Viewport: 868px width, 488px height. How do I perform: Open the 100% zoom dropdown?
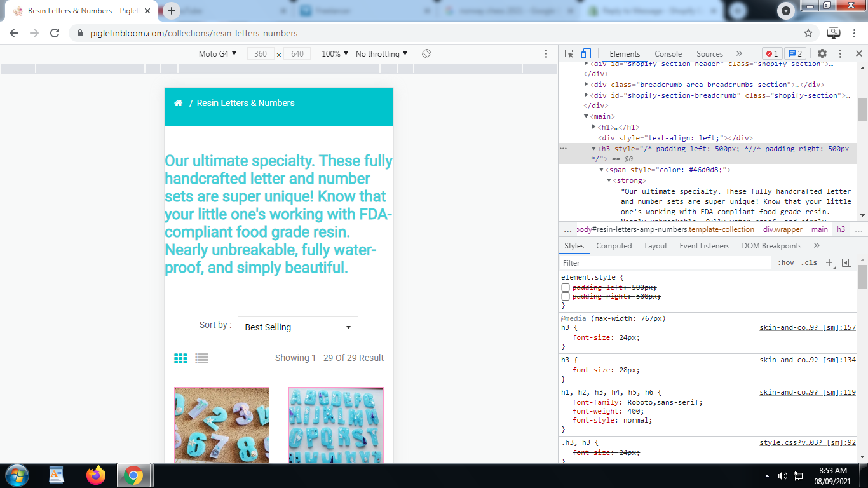point(335,54)
